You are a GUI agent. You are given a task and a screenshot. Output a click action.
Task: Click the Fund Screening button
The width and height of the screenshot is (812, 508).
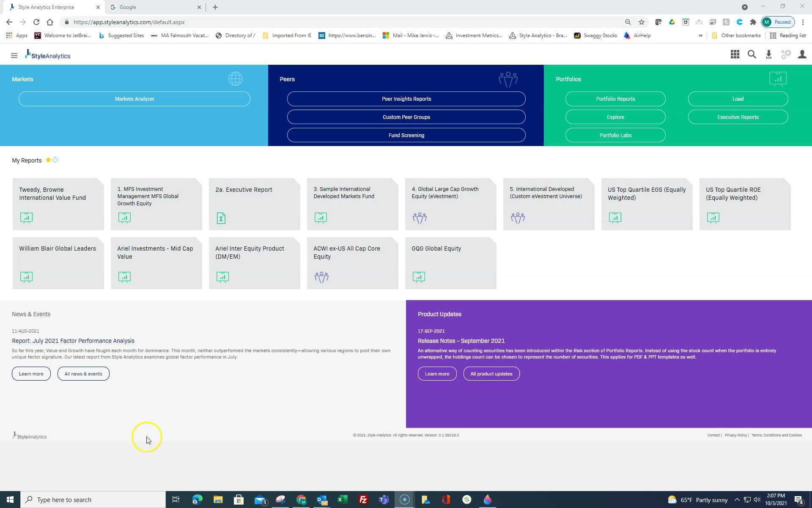pos(406,135)
